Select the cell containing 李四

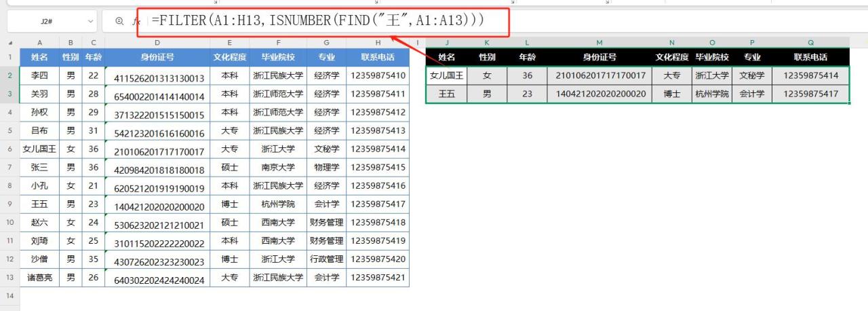click(39, 75)
